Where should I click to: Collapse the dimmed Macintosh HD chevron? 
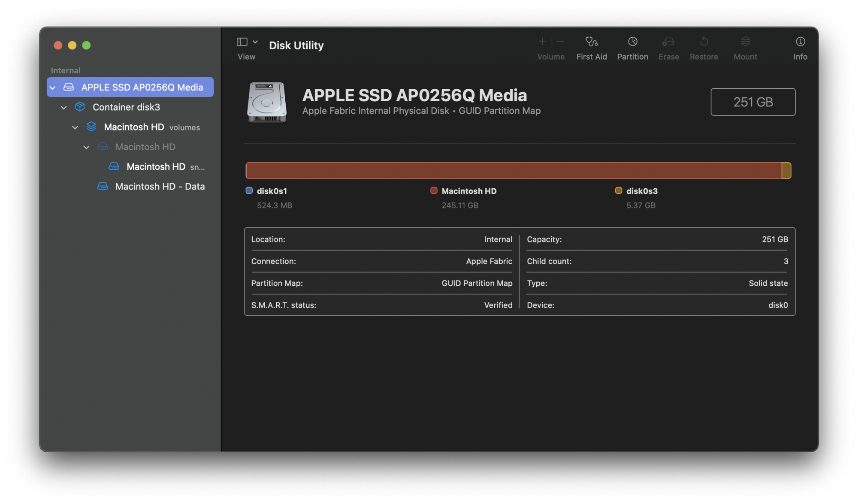pos(86,147)
